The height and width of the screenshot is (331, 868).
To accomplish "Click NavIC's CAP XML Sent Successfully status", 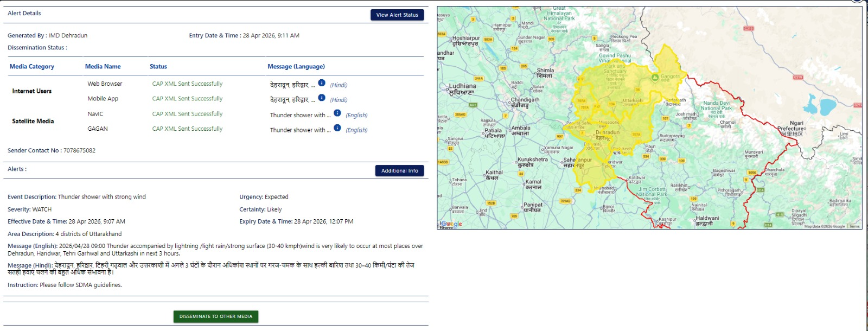I will (187, 114).
